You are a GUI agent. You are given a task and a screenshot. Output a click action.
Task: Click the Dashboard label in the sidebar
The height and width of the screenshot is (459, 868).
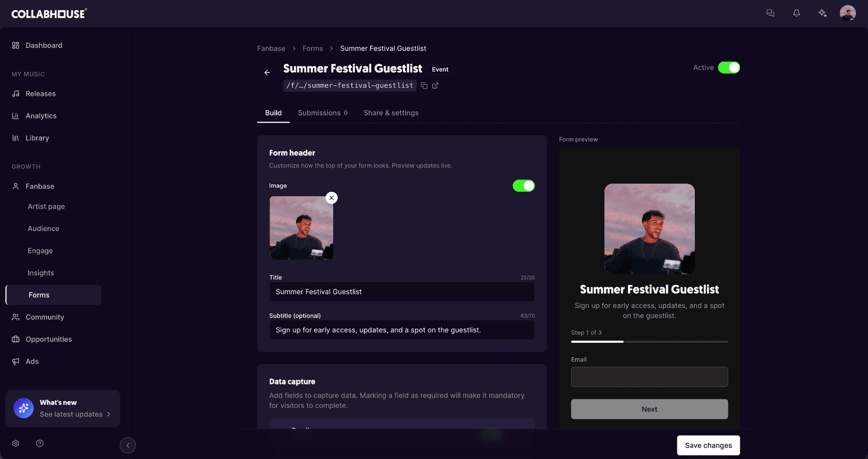(x=44, y=46)
